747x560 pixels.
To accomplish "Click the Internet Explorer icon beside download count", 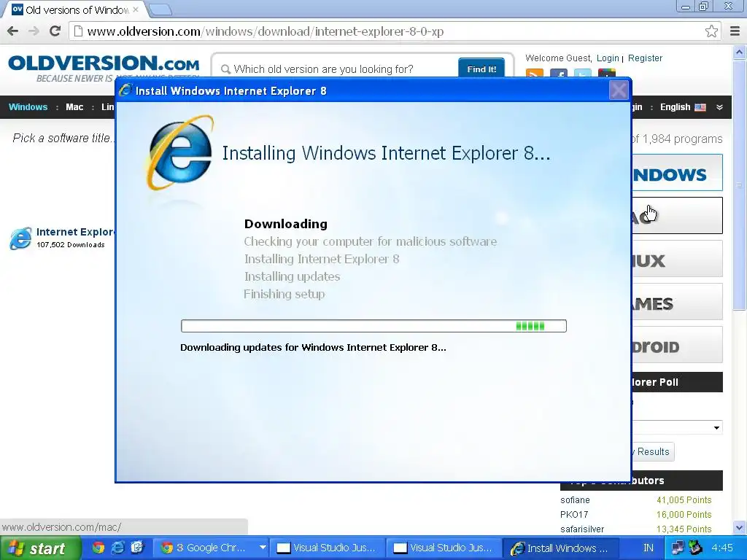I will (20, 238).
